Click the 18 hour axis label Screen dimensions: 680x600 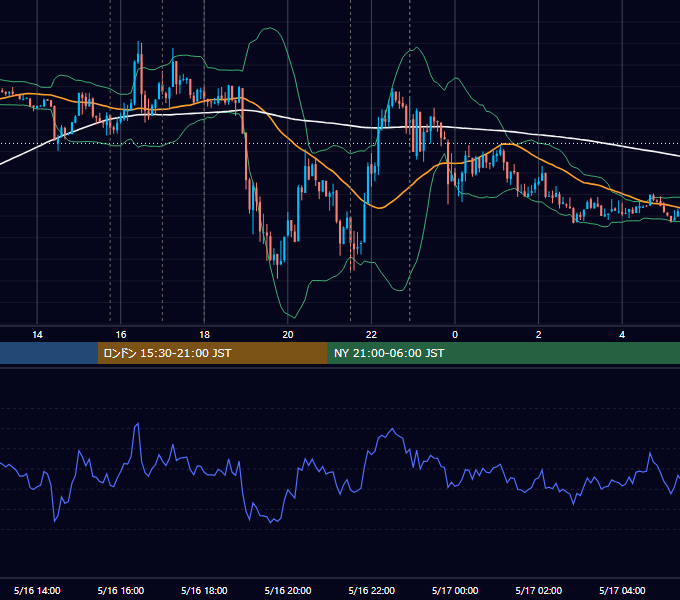[204, 335]
